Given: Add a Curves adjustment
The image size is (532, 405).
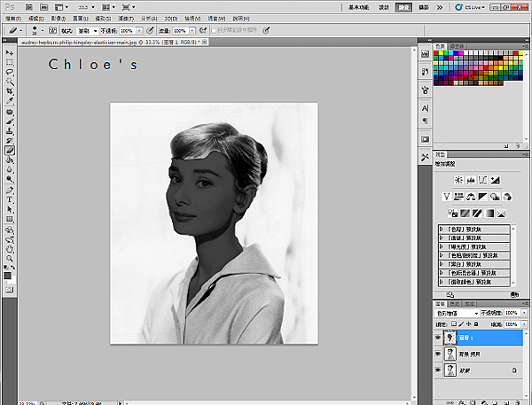Looking at the screenshot, I should (x=482, y=180).
